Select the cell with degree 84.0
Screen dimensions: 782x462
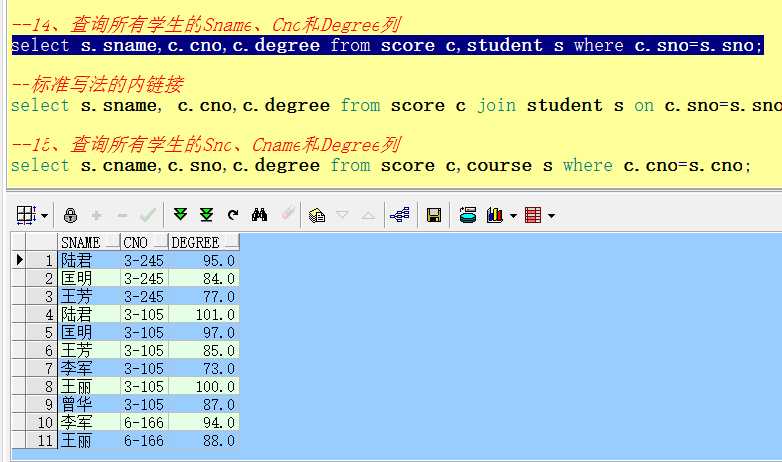(x=204, y=278)
